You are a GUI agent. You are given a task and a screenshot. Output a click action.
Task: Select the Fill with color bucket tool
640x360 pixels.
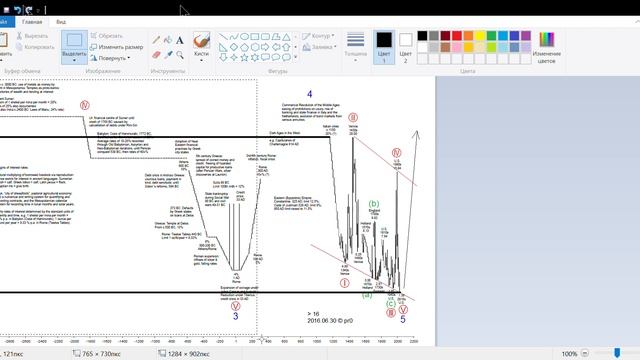pyautogui.click(x=168, y=40)
